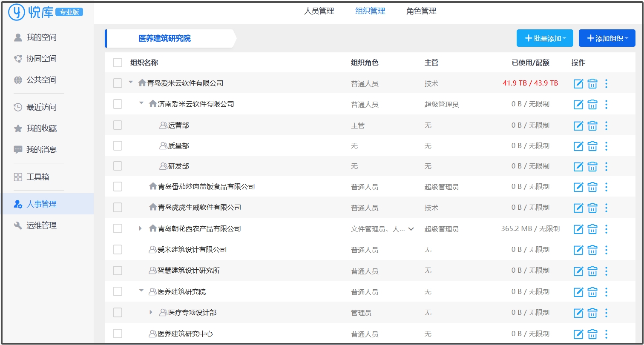Delete 青岛爱米云软件有限公司 organization

[592, 84]
